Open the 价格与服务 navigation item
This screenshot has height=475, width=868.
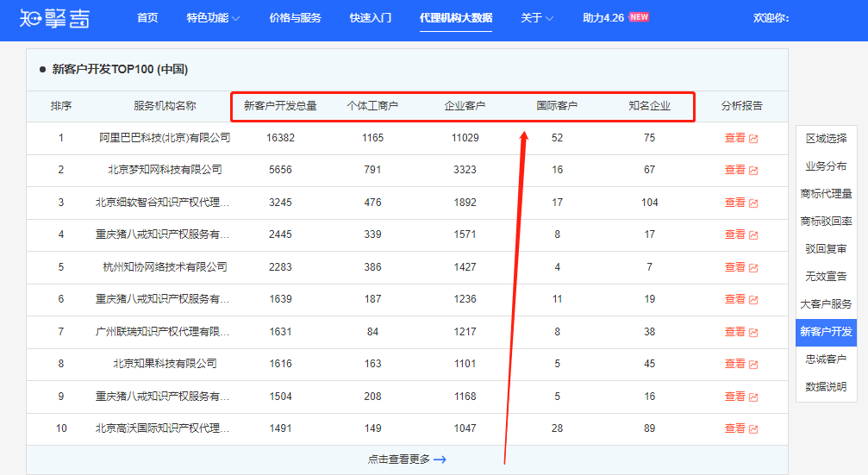[x=295, y=18]
